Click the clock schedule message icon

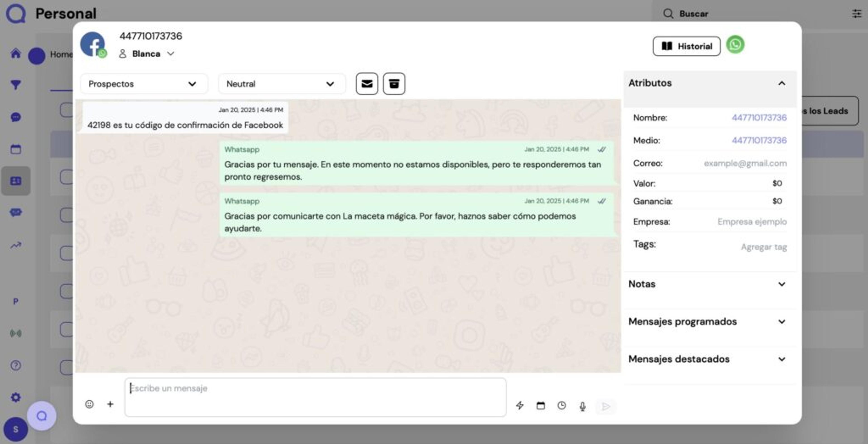click(561, 405)
